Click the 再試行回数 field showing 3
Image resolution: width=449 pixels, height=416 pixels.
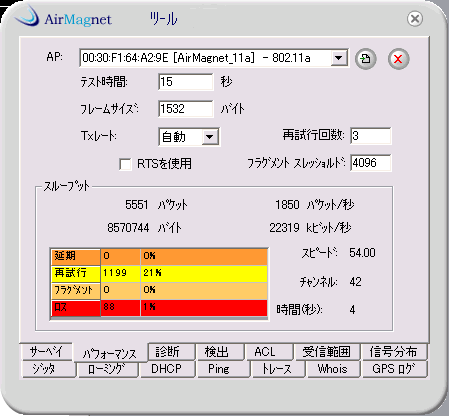[x=371, y=136]
